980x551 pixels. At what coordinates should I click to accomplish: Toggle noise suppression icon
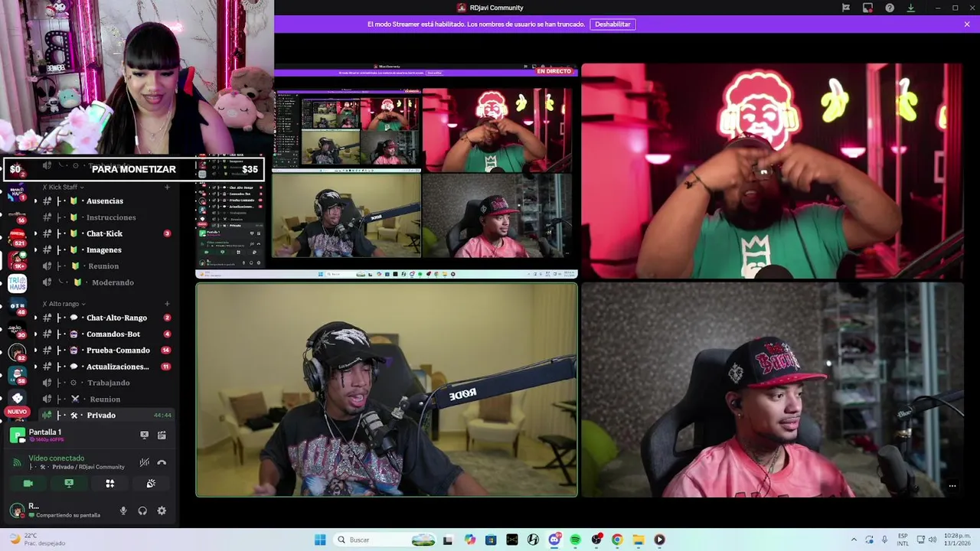144,462
